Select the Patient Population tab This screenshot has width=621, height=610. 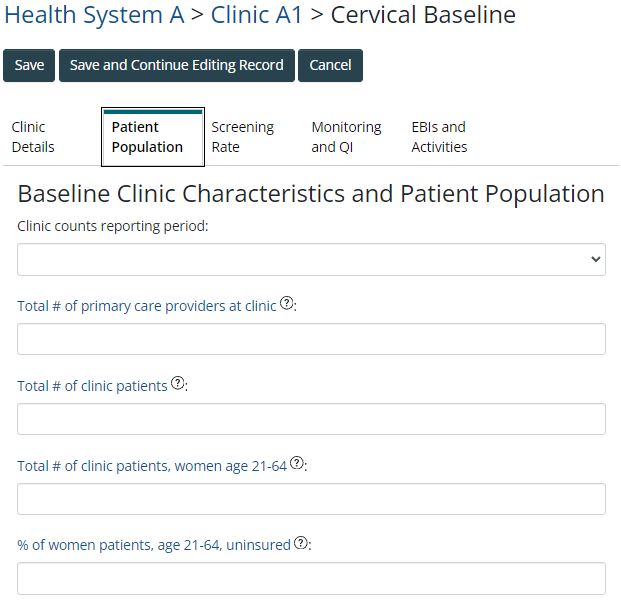tap(147, 137)
